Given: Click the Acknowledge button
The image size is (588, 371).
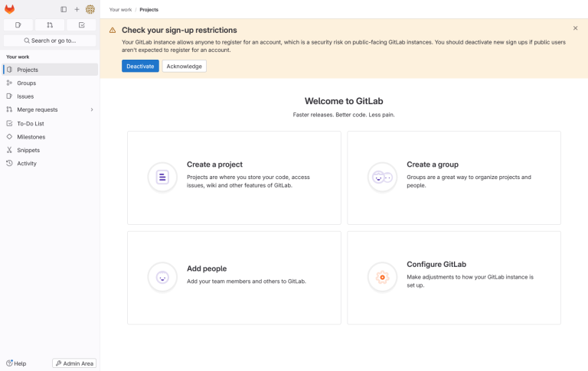Looking at the screenshot, I should click(184, 67).
